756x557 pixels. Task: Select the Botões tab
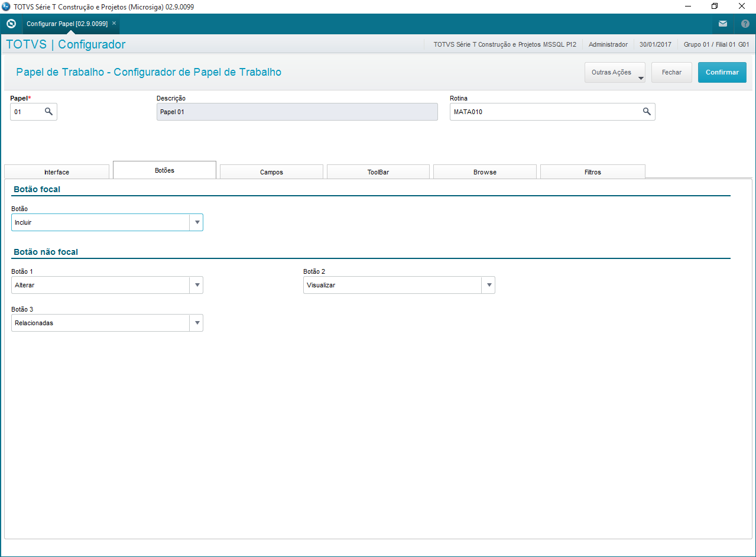pyautogui.click(x=164, y=170)
